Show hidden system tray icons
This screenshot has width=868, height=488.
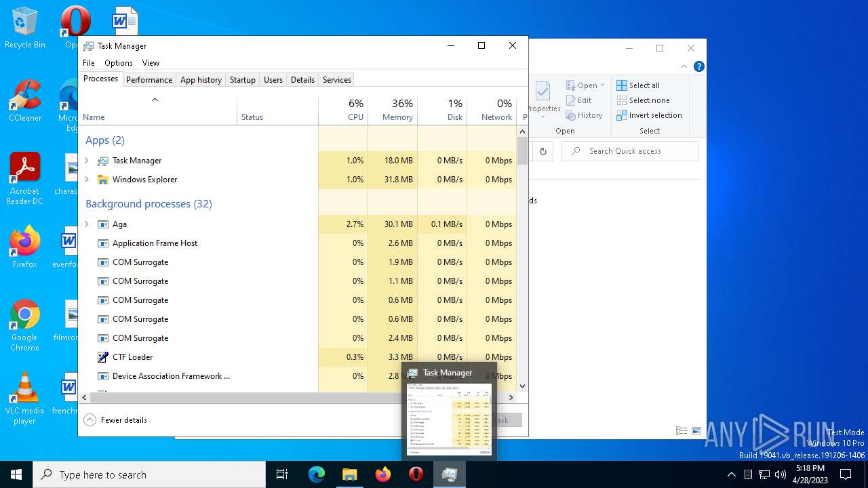[731, 474]
